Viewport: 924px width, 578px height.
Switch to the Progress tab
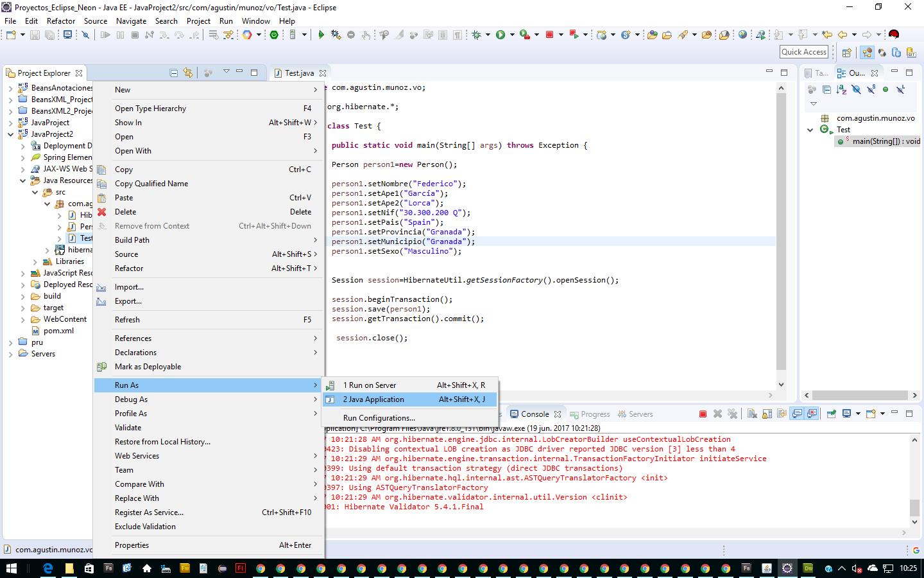(x=590, y=414)
